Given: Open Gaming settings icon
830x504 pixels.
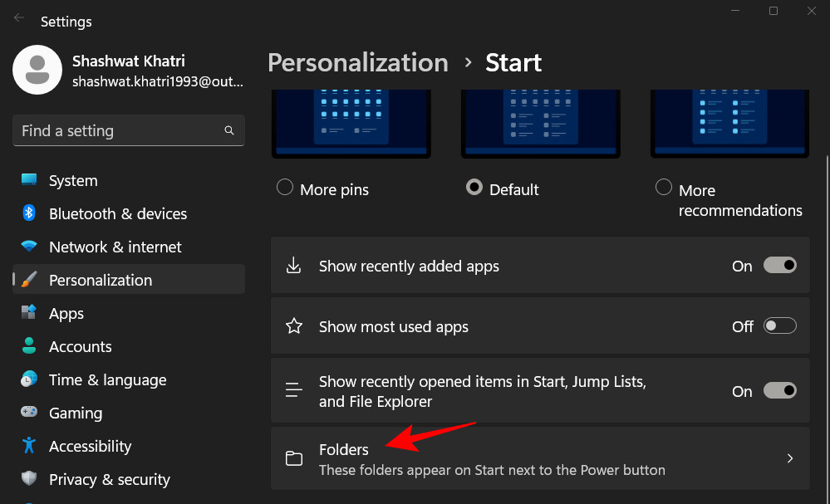Looking at the screenshot, I should (28, 413).
